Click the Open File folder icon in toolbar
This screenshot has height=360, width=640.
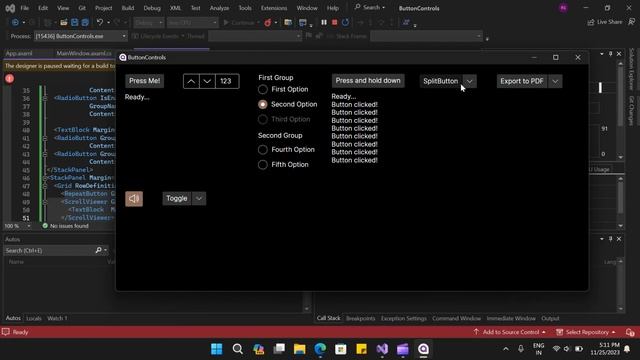click(63, 22)
